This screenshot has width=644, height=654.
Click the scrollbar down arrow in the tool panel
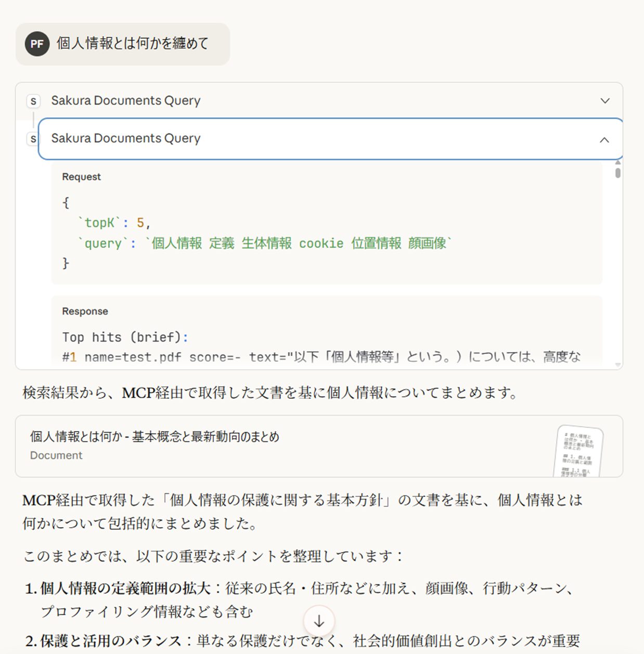pyautogui.click(x=617, y=365)
